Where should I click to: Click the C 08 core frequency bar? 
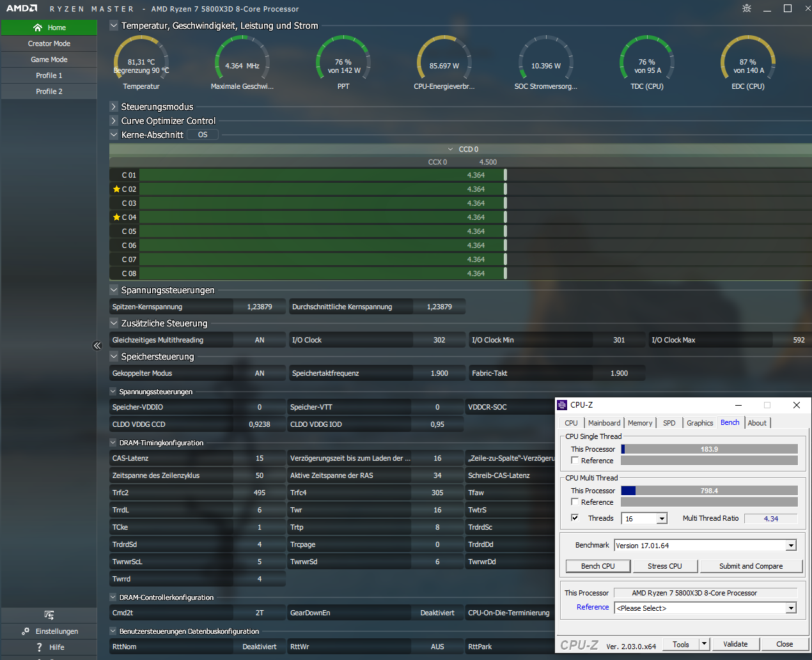[x=322, y=273]
